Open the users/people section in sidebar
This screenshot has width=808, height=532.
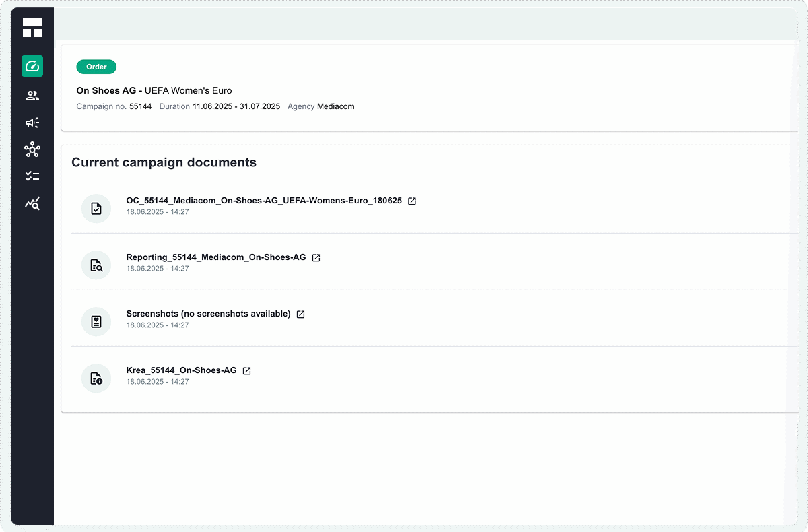point(32,96)
